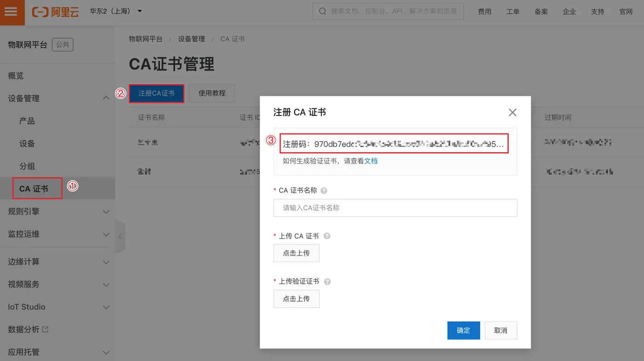Open the 企业 menu

(569, 11)
